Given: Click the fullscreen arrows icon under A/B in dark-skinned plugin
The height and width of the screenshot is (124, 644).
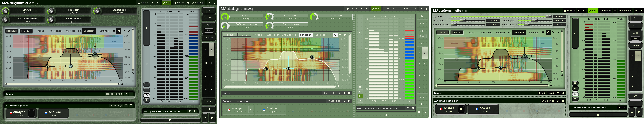Looking at the screenshot, I should point(209,109).
